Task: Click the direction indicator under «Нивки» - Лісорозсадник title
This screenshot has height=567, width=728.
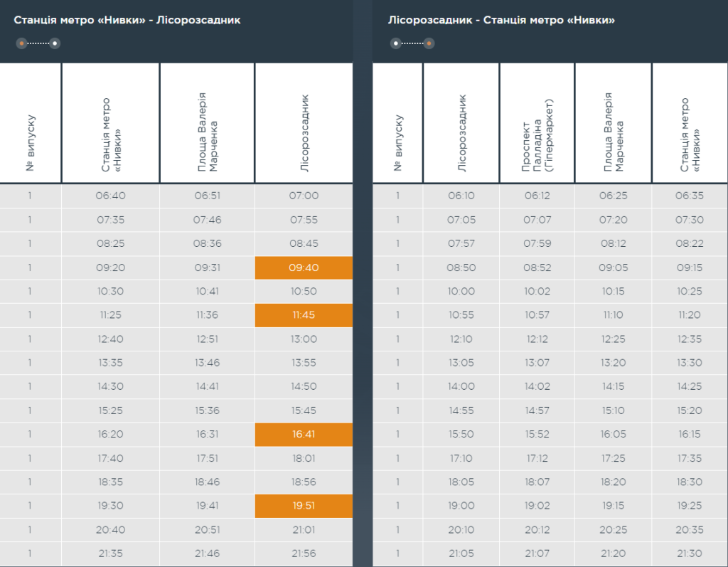Action: [x=38, y=43]
